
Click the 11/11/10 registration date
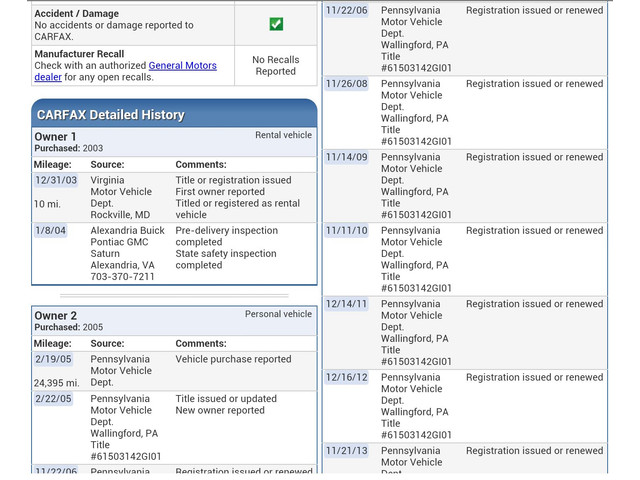coord(346,231)
